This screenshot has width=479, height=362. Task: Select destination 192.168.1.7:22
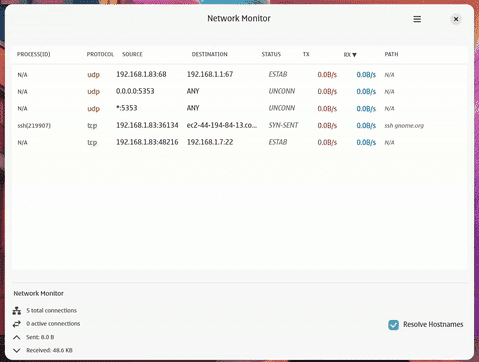(x=210, y=142)
